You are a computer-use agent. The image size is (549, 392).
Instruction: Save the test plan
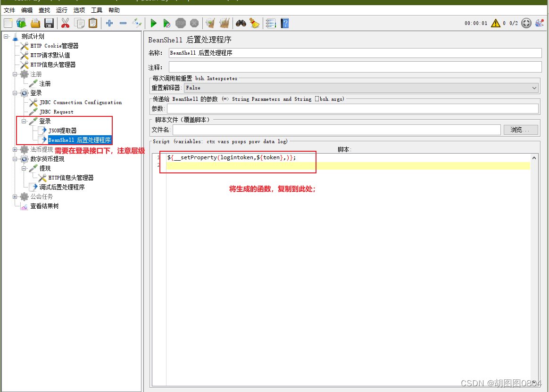[x=49, y=22]
